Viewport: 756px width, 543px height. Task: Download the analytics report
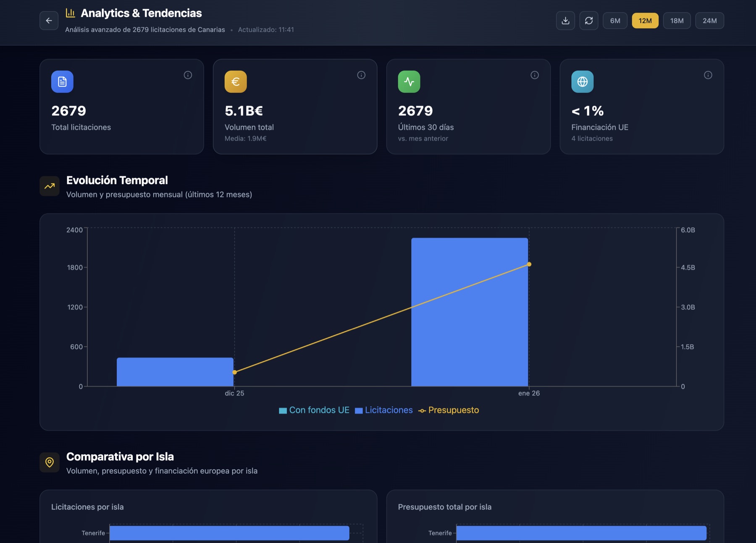coord(565,21)
